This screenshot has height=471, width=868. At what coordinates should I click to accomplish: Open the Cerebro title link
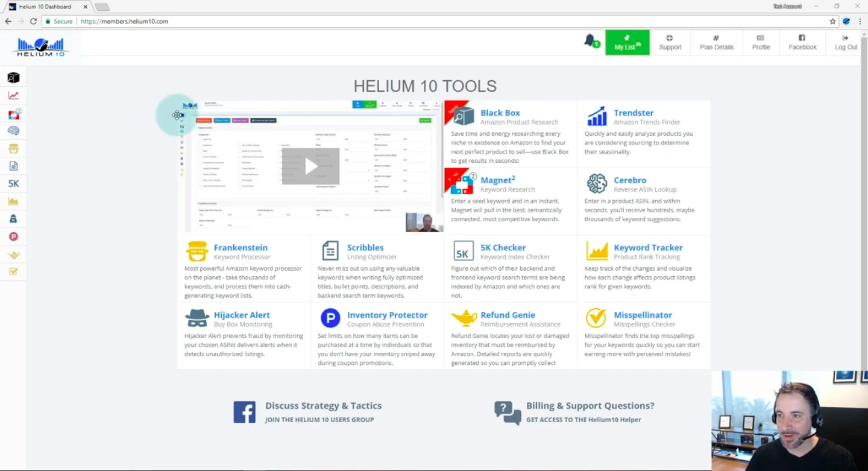630,180
